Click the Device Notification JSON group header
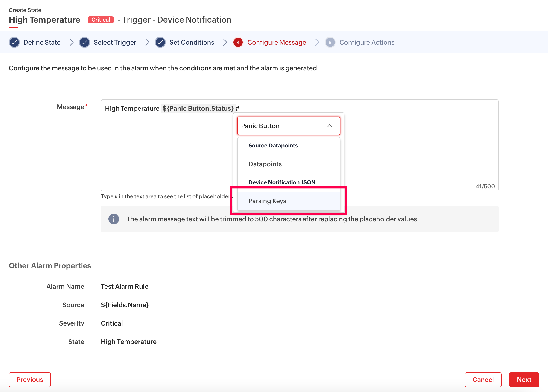The height and width of the screenshot is (392, 548). [x=282, y=182]
